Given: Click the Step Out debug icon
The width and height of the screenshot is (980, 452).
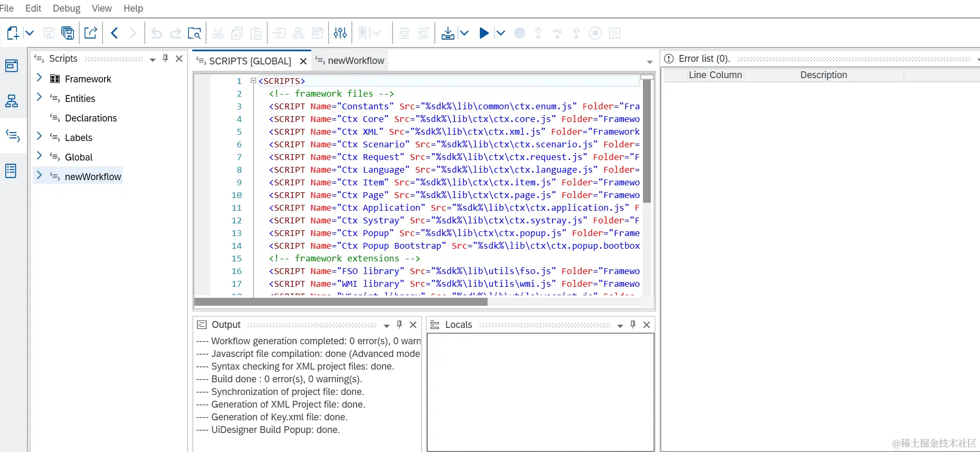Looking at the screenshot, I should click(576, 33).
